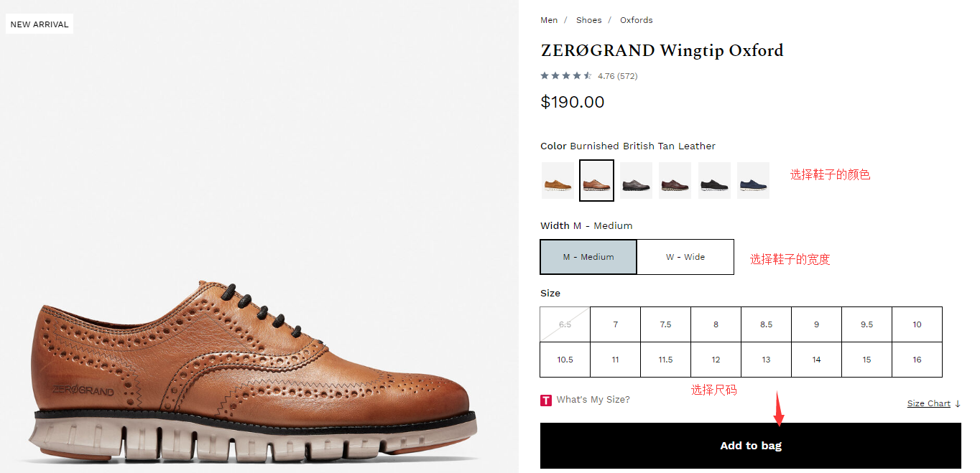Go to the Shoes breadcrumb category
The image size is (980, 473).
pyautogui.click(x=588, y=20)
